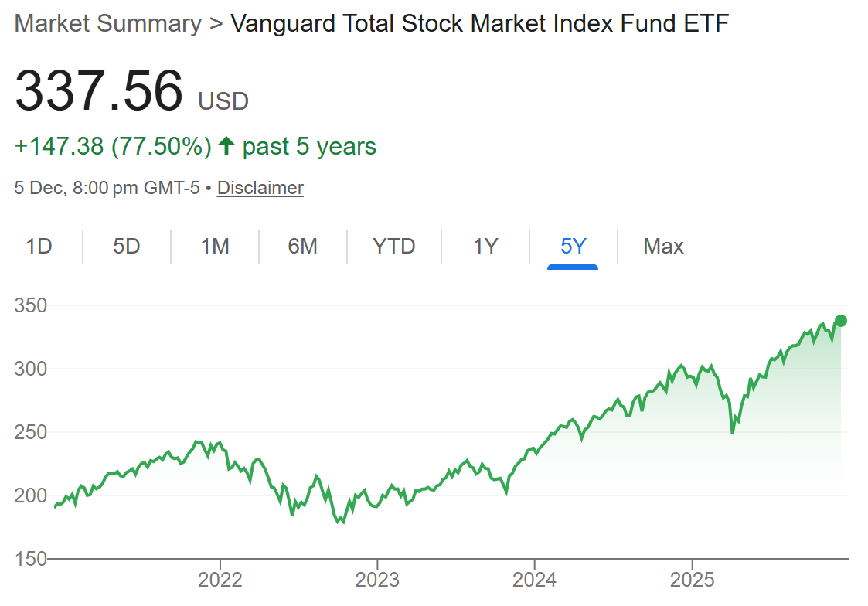868x606 pixels.
Task: Show the Max range chart
Action: coord(663,247)
